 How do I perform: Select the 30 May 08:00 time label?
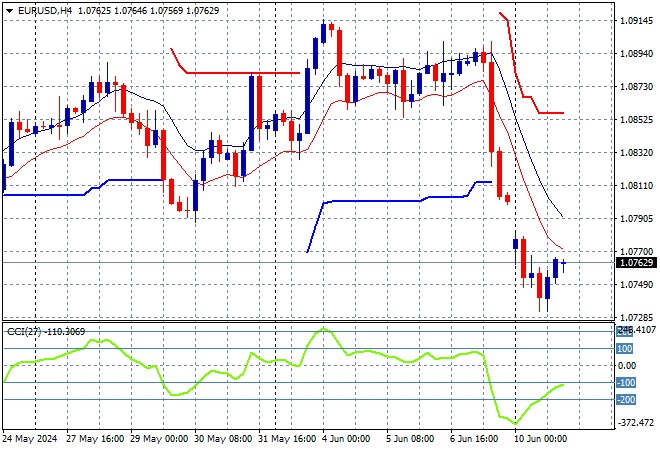click(223, 439)
